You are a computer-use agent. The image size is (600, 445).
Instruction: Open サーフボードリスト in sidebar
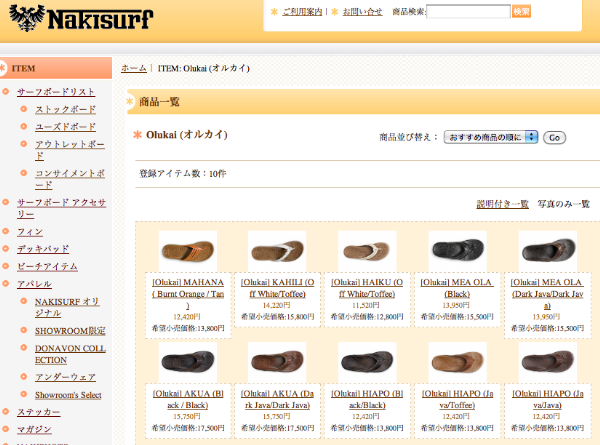[x=56, y=92]
